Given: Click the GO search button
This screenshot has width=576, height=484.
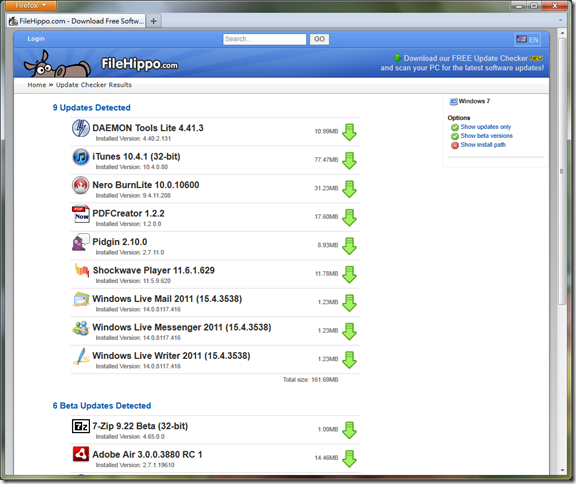Looking at the screenshot, I should tap(319, 39).
